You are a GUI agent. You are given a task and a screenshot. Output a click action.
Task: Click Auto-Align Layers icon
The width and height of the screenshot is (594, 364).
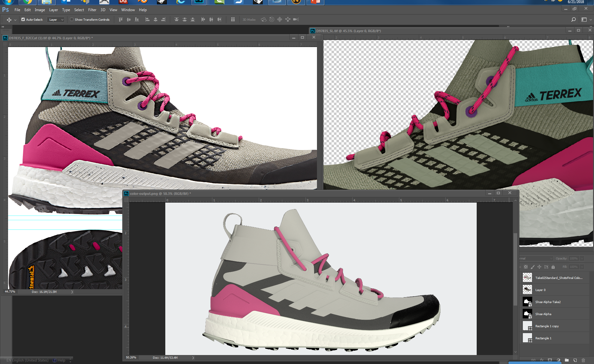233,19
